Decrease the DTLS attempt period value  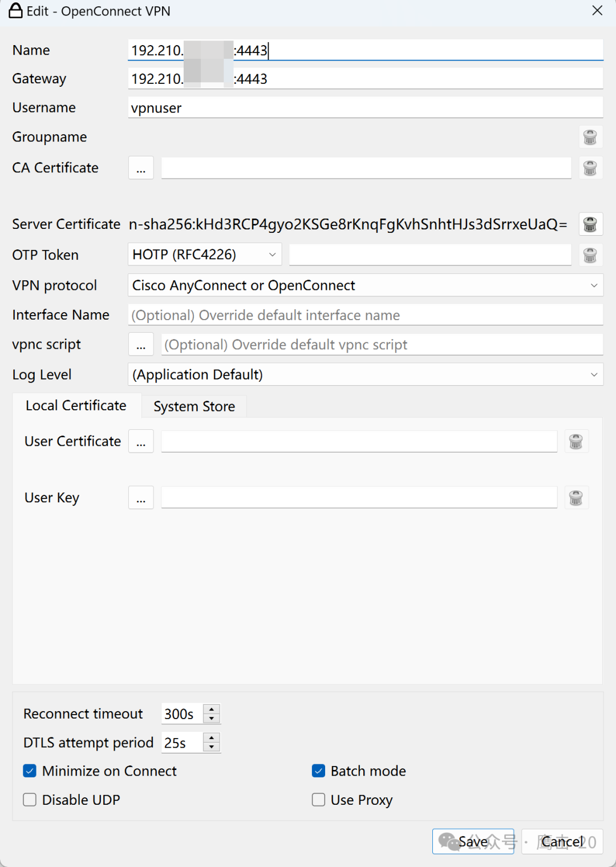pyautogui.click(x=212, y=747)
